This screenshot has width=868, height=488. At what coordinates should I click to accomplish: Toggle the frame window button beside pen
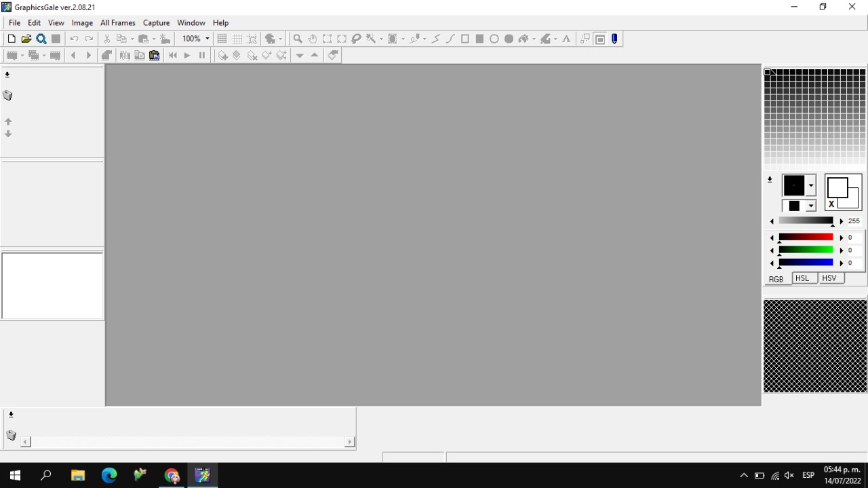click(x=600, y=39)
